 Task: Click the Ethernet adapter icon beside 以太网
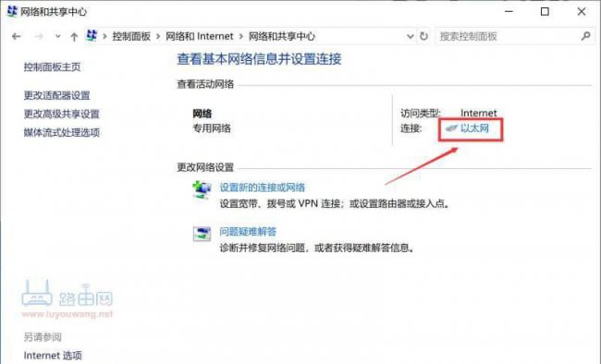coord(451,128)
